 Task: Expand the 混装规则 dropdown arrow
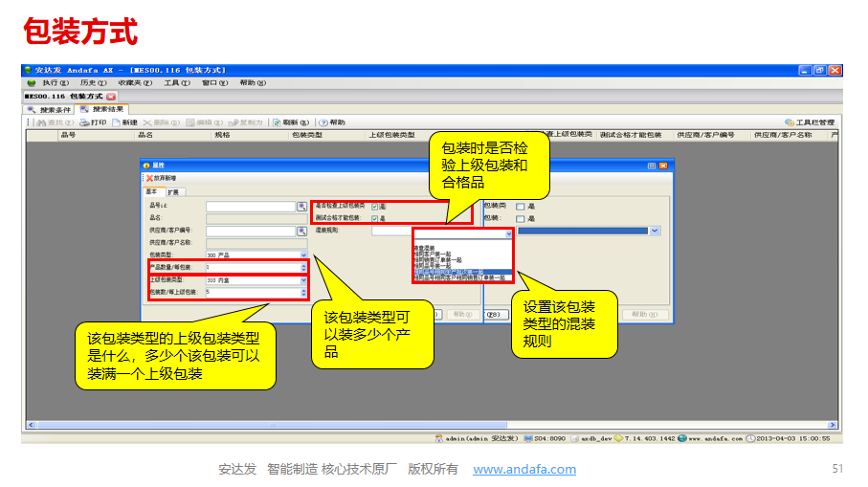[x=507, y=232]
